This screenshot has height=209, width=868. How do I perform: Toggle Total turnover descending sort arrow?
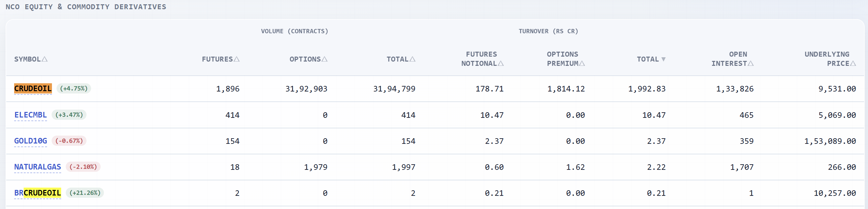point(663,59)
